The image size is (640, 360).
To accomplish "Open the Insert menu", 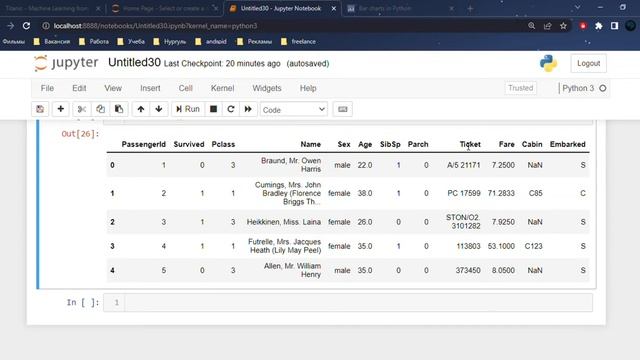I will coord(150,88).
